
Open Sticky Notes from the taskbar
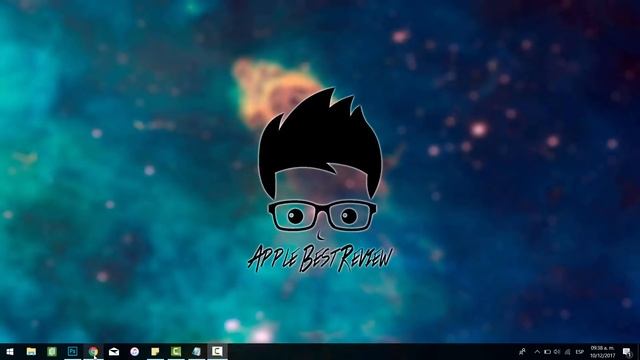[x=155, y=351]
